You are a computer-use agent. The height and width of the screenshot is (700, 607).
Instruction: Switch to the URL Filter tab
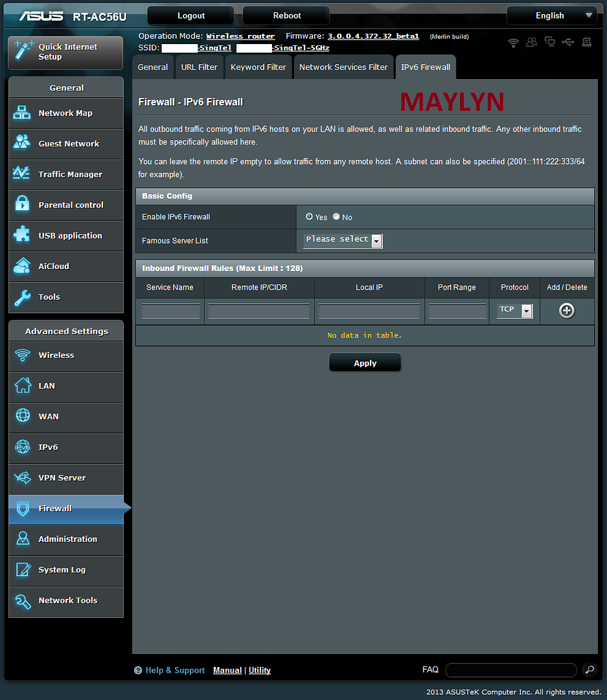[x=199, y=67]
